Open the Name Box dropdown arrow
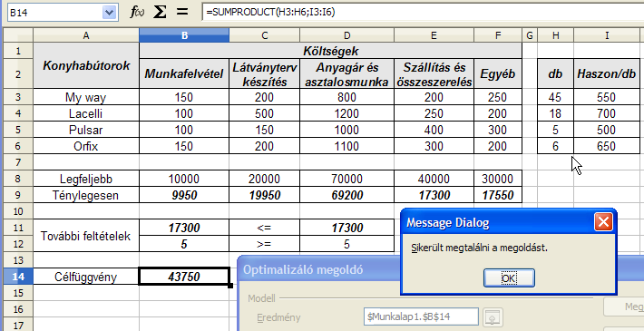This screenshot has height=331, width=644. 109,13
